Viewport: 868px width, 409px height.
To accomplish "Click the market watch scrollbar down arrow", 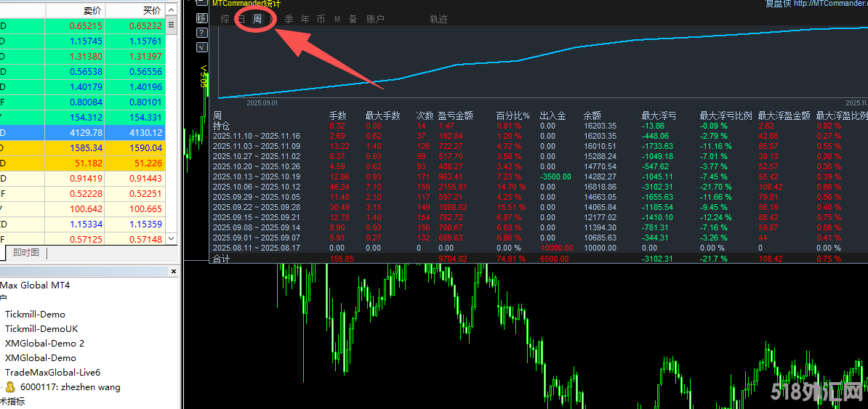I will point(172,238).
